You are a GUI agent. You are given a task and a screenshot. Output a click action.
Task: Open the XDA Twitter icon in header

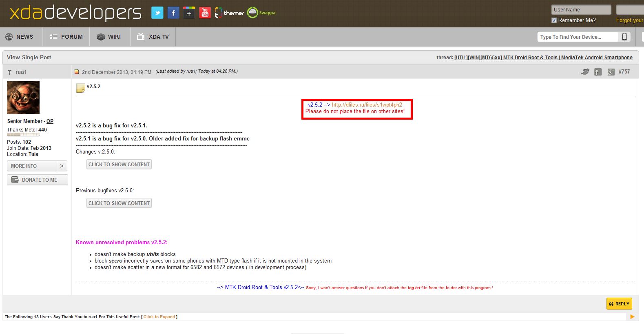pos(157,13)
